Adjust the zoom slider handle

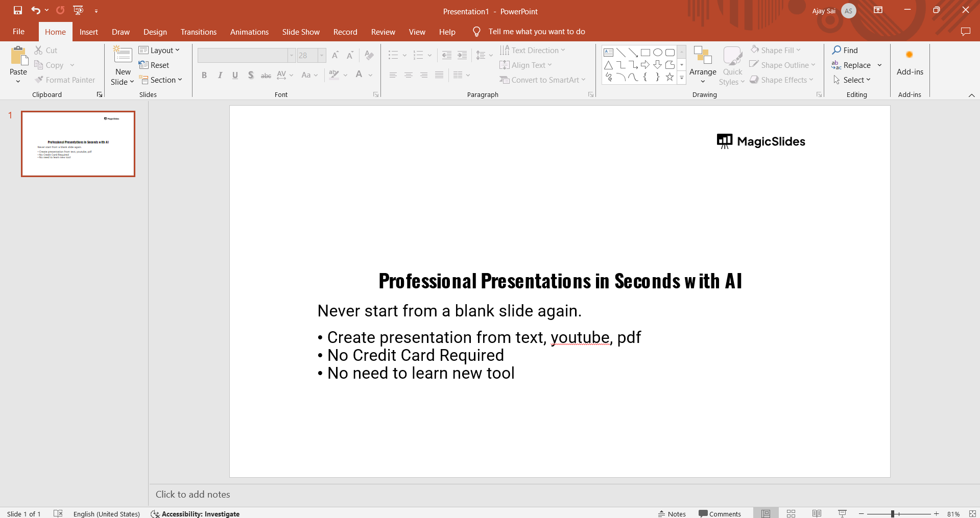coord(892,514)
